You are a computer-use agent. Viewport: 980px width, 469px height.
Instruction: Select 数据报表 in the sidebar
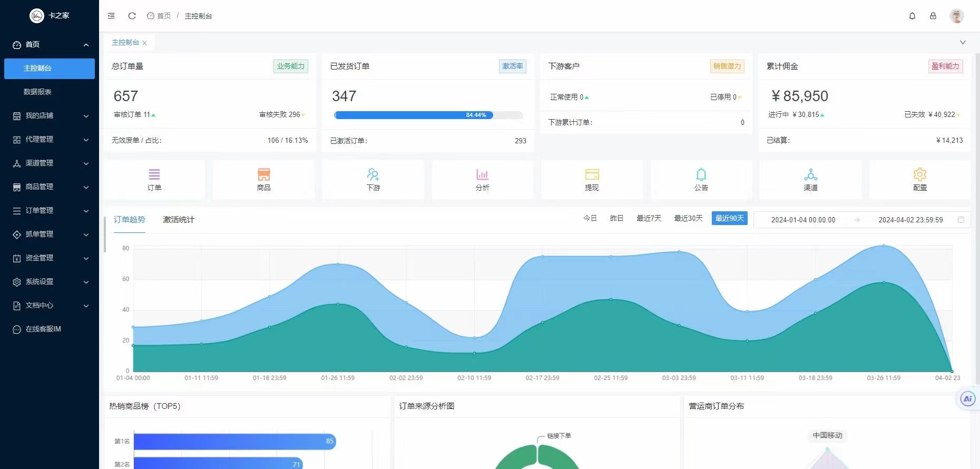coord(37,92)
